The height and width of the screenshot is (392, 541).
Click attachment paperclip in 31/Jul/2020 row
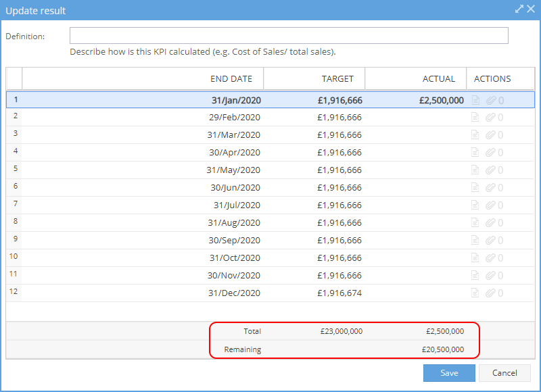tap(491, 205)
